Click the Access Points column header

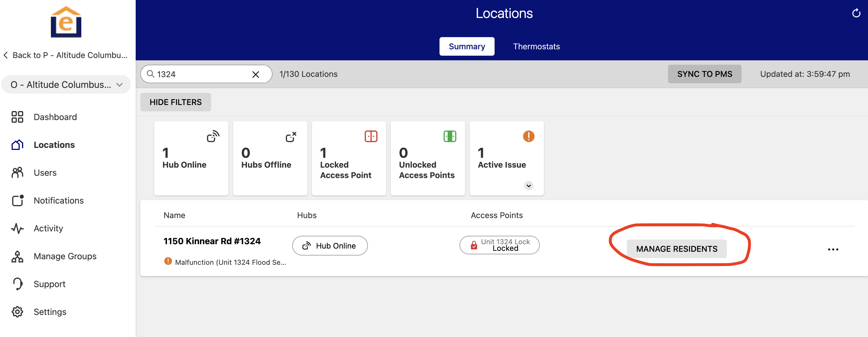496,215
